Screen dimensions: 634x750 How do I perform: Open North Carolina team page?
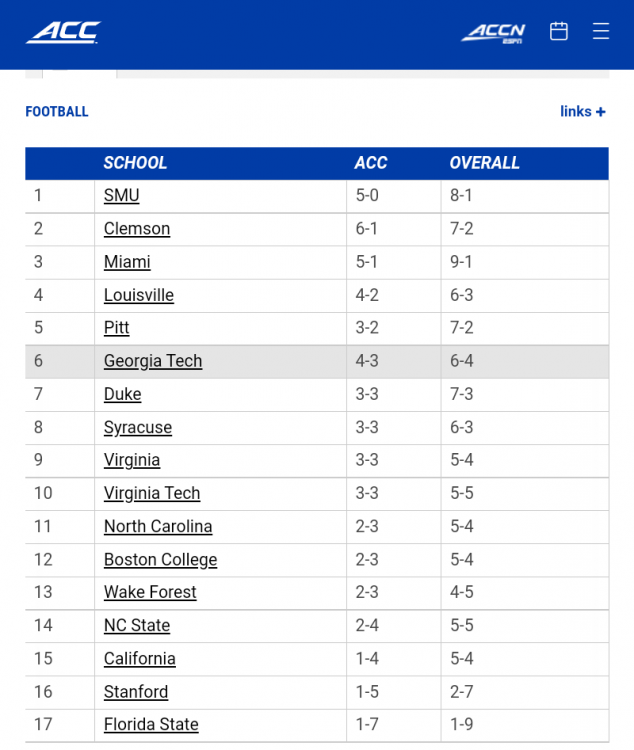click(x=158, y=526)
